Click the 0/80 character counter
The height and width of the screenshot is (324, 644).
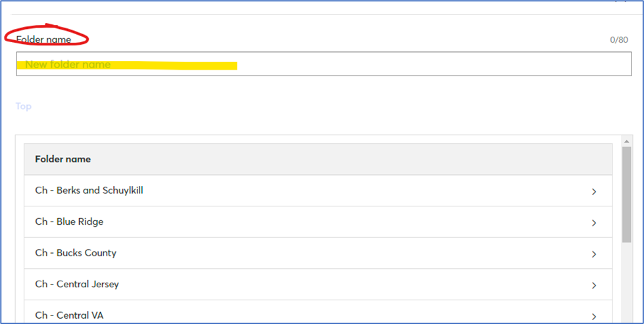pyautogui.click(x=618, y=40)
